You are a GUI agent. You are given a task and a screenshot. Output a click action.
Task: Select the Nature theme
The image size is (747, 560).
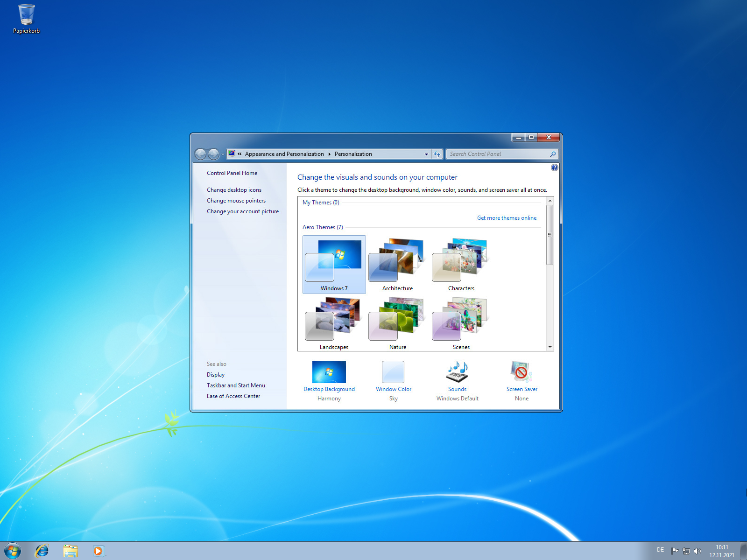coord(397,323)
